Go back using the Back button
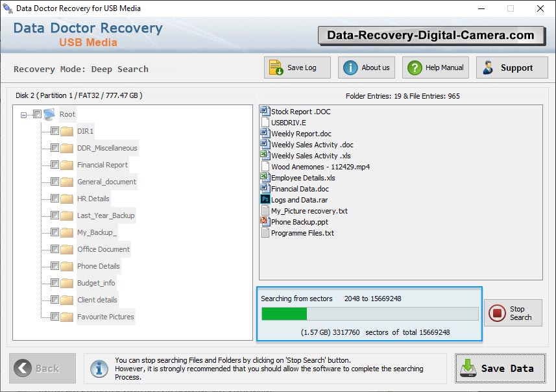556x392 pixels. click(x=43, y=368)
